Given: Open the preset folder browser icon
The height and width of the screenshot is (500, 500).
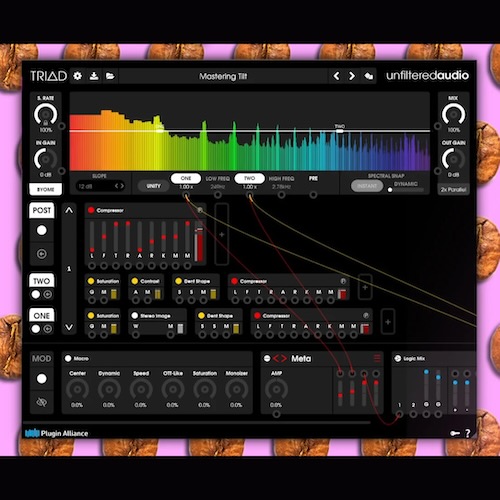Looking at the screenshot, I should tap(110, 76).
